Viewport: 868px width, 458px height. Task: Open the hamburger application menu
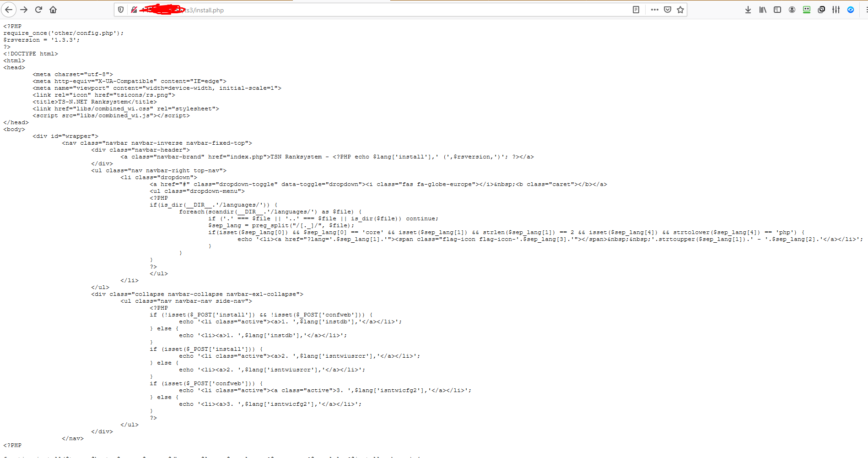865,10
